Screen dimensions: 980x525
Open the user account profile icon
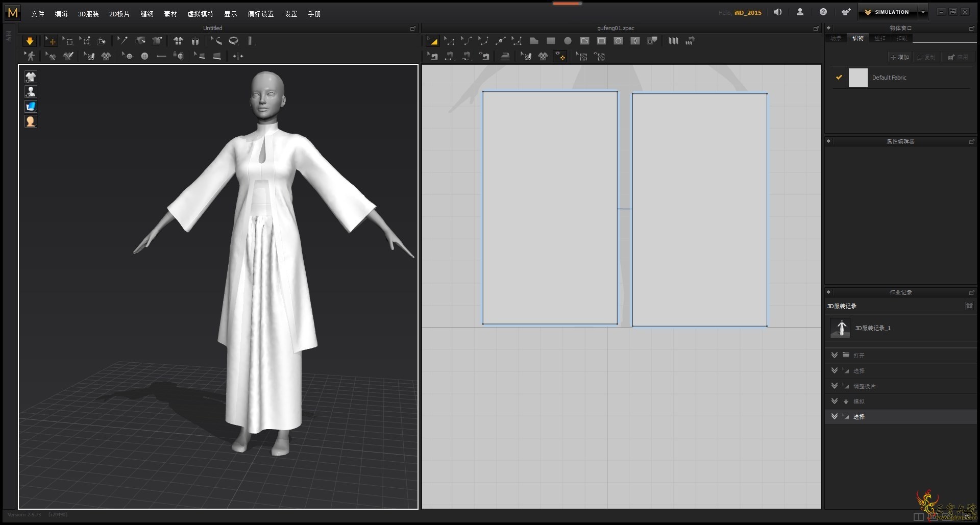pyautogui.click(x=800, y=12)
